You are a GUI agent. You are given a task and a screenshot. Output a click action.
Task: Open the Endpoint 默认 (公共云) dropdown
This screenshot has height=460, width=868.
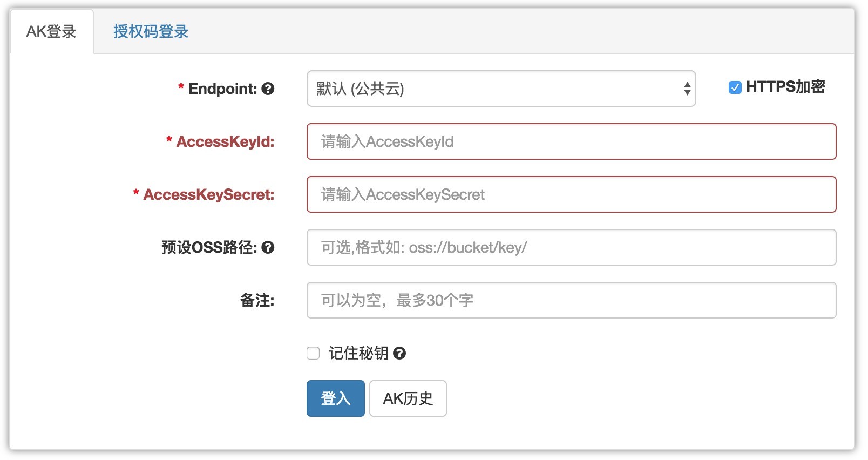(501, 89)
